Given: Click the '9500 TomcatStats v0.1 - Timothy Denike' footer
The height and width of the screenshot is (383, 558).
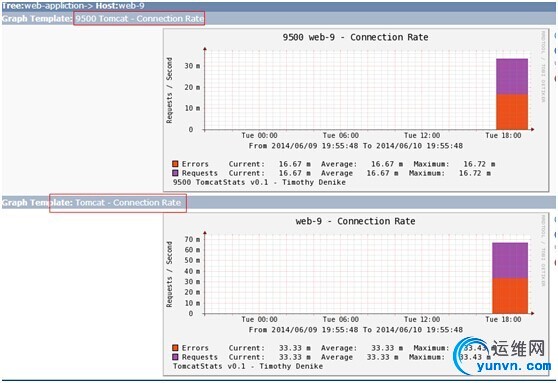Looking at the screenshot, I should click(259, 182).
